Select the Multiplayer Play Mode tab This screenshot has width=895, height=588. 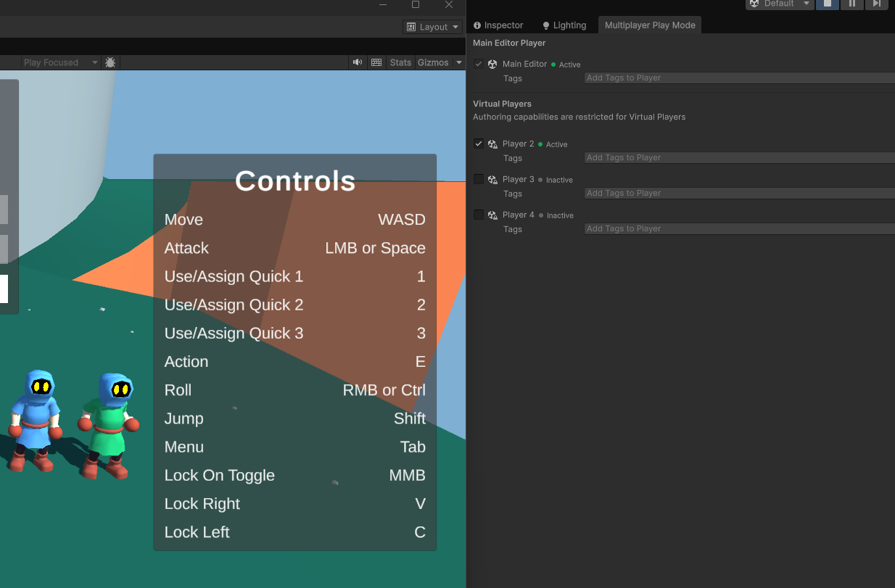tap(650, 25)
